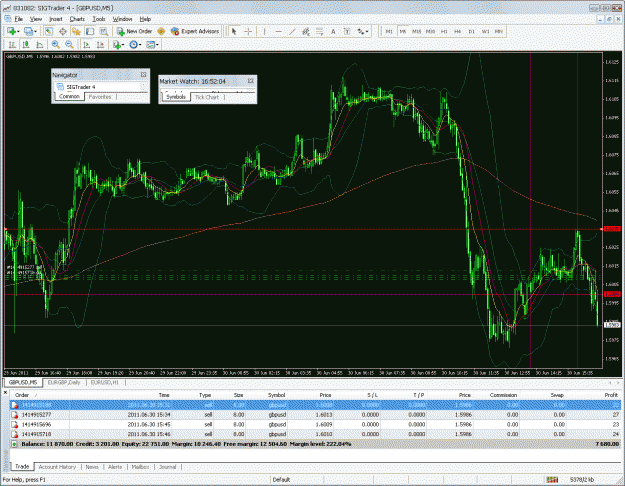Image resolution: width=625 pixels, height=486 pixels.
Task: Open the File menu
Action: coord(18,19)
